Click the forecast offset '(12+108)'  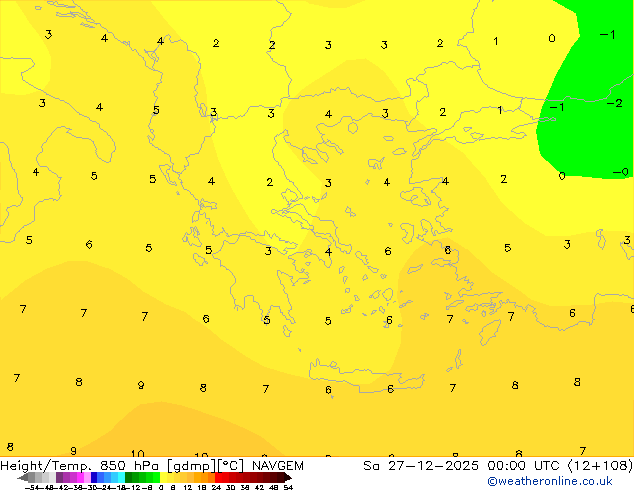tap(600, 466)
